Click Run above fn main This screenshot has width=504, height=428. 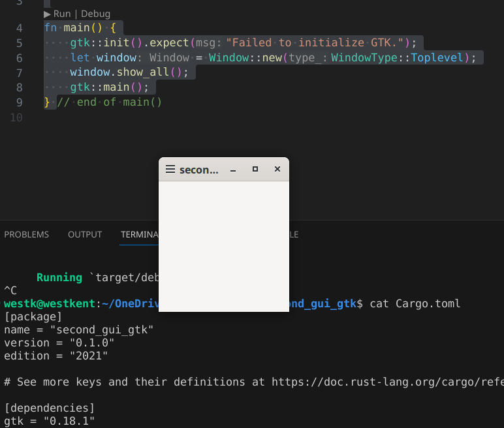click(61, 14)
